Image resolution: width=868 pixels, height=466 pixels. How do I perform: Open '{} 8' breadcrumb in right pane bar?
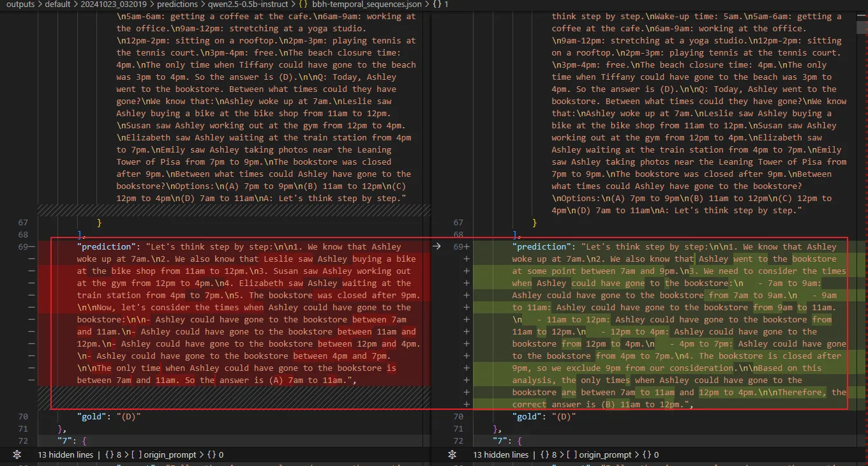point(548,455)
